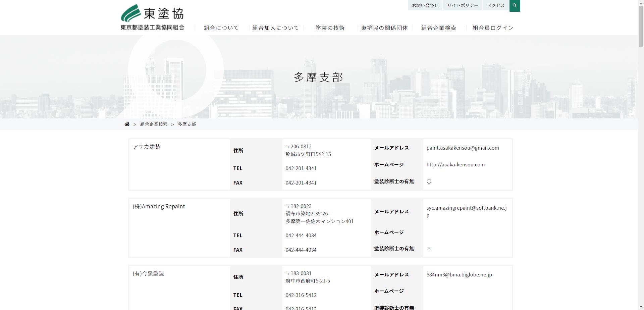644x310 pixels.
Task: Go to 組合企業検索 from the navigation
Action: coord(438,28)
